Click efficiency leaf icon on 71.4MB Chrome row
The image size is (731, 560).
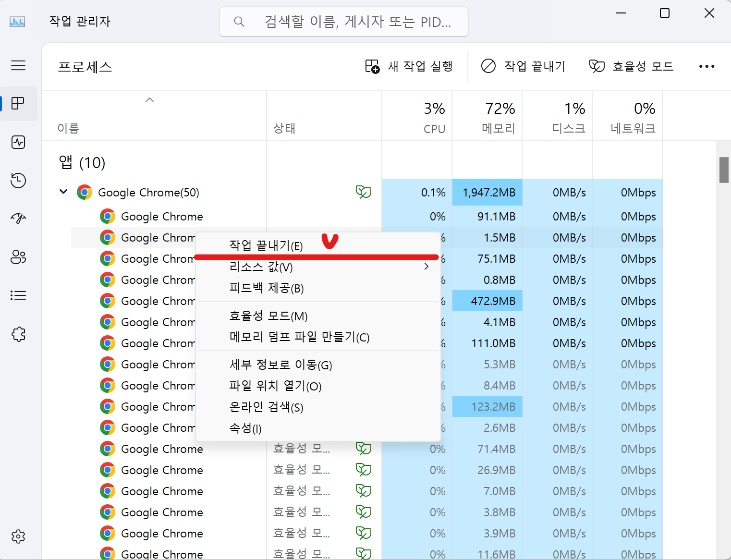(x=364, y=449)
